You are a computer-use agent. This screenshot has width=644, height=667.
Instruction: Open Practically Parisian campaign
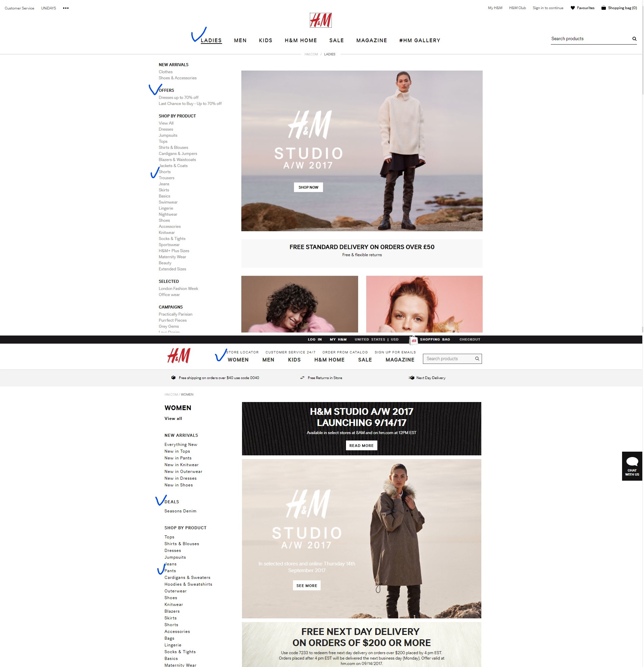[175, 314]
